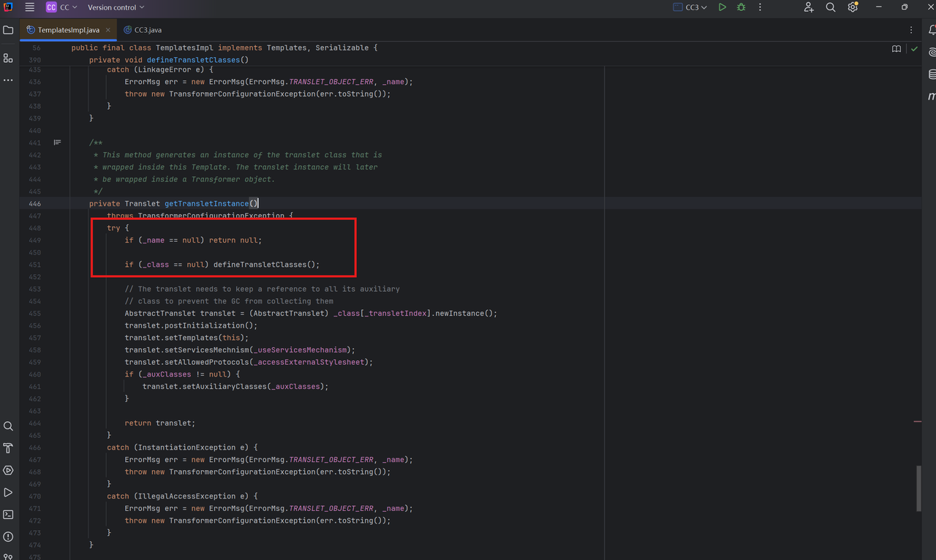
Task: Start debugging with the green bug icon
Action: click(x=741, y=7)
